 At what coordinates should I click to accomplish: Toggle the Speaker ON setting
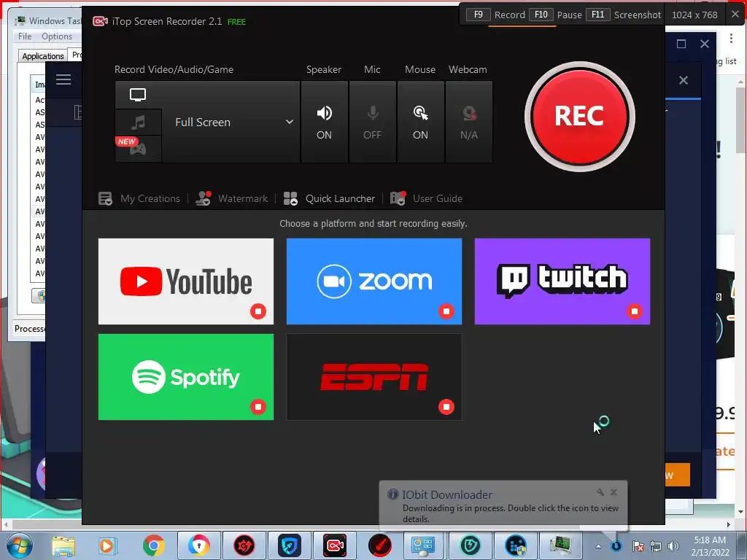[x=324, y=122]
